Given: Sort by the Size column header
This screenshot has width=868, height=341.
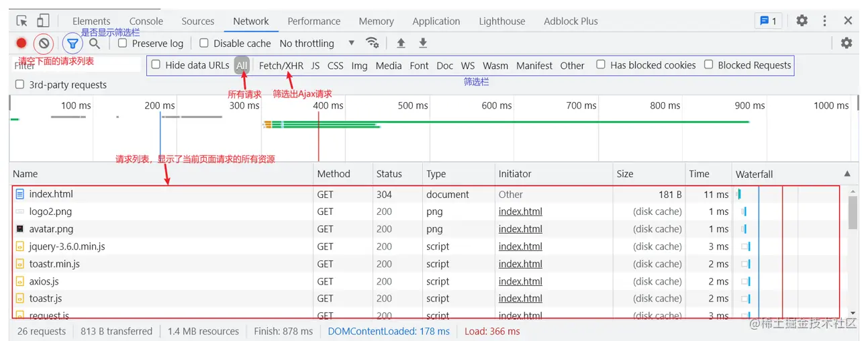Looking at the screenshot, I should 649,174.
